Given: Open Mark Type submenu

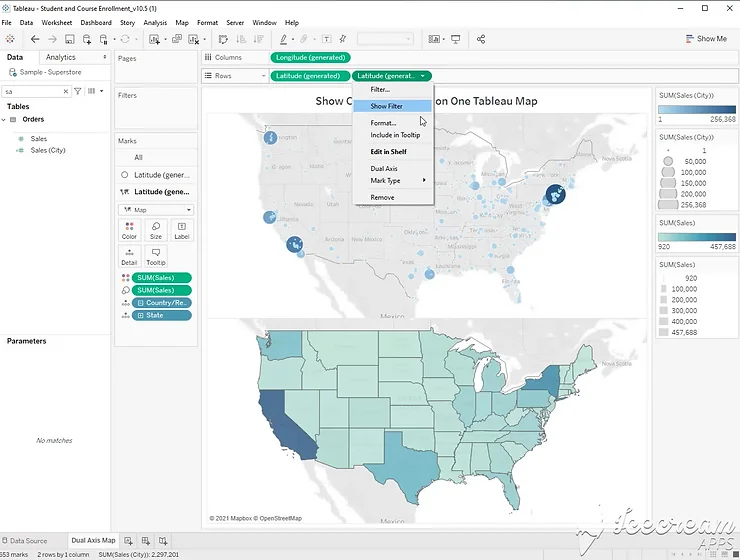Looking at the screenshot, I should tap(392, 181).
